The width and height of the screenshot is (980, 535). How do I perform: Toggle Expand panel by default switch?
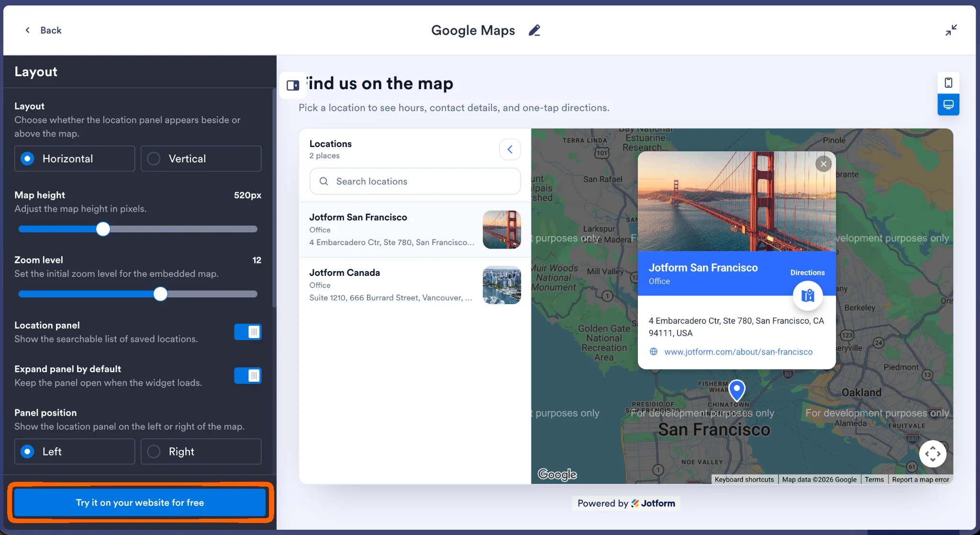247,376
